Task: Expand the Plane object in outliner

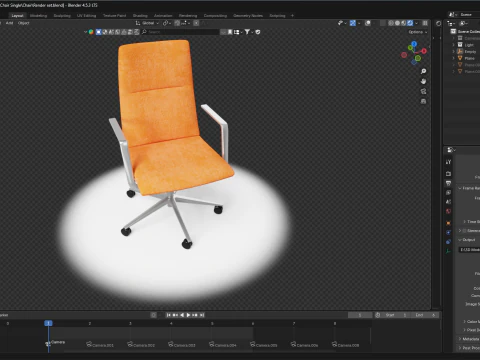Action: pos(453,58)
